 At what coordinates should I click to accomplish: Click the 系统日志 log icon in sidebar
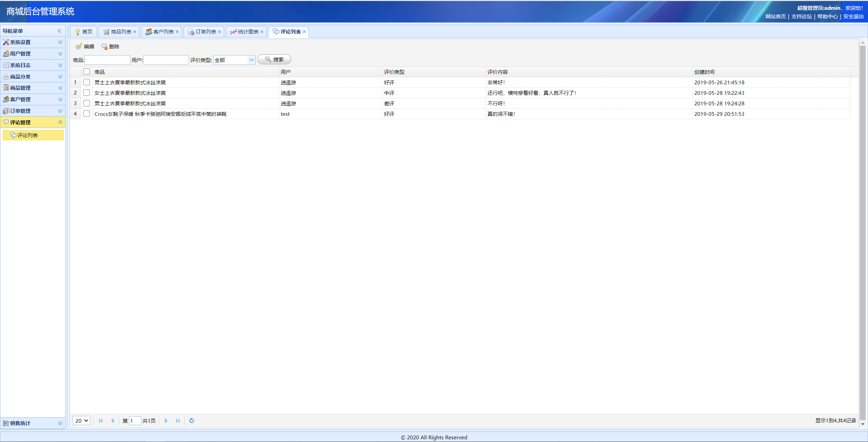tap(6, 65)
